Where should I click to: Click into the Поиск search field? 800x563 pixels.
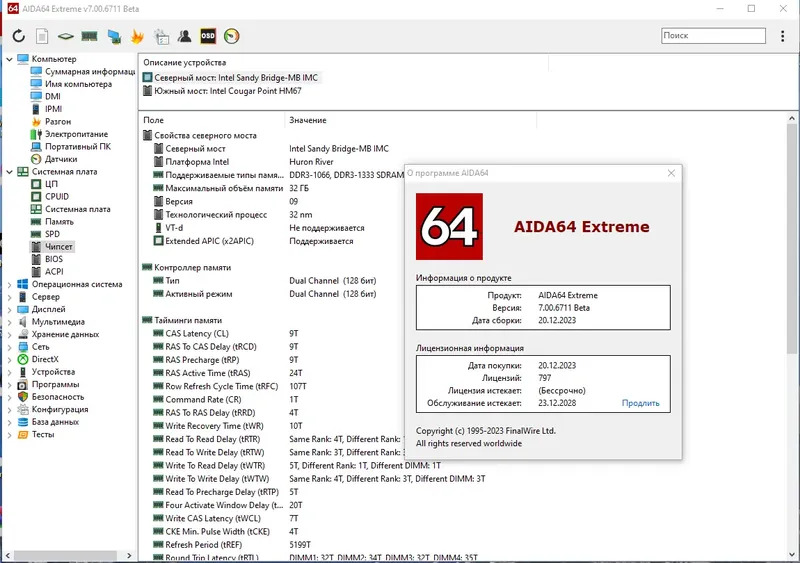(713, 35)
